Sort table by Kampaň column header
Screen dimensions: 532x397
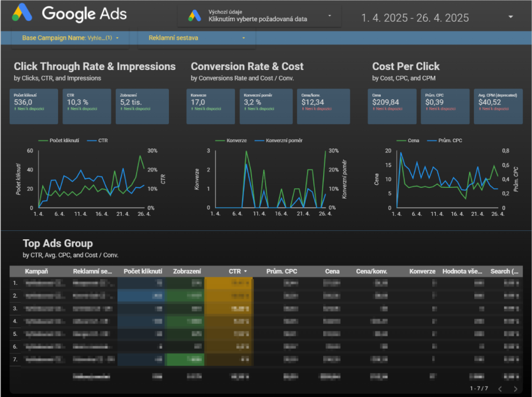[36, 271]
